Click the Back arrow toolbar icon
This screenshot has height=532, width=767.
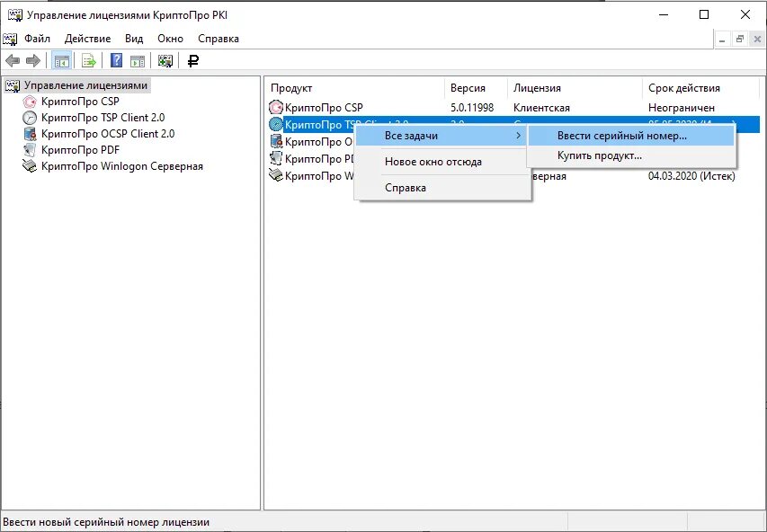pos(13,60)
